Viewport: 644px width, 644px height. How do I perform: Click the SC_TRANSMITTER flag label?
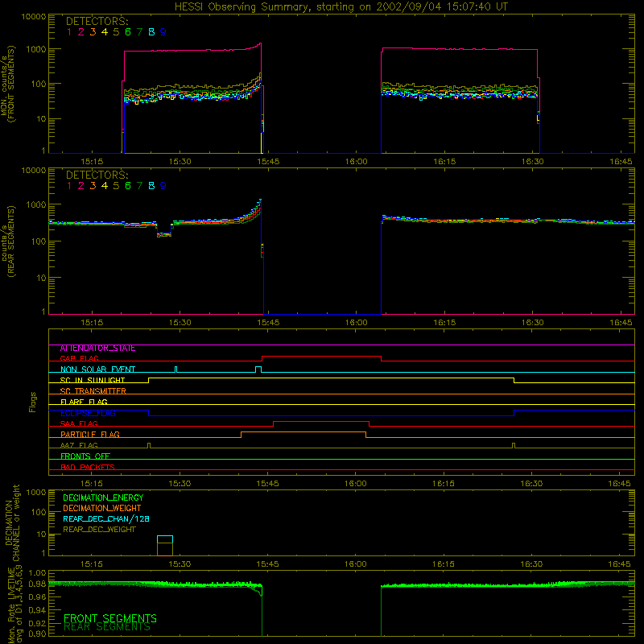(x=93, y=391)
